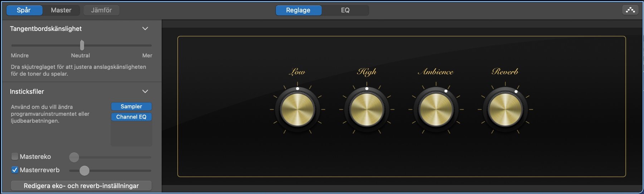644x194 pixels.
Task: Click the High gold knob
Action: point(367,109)
